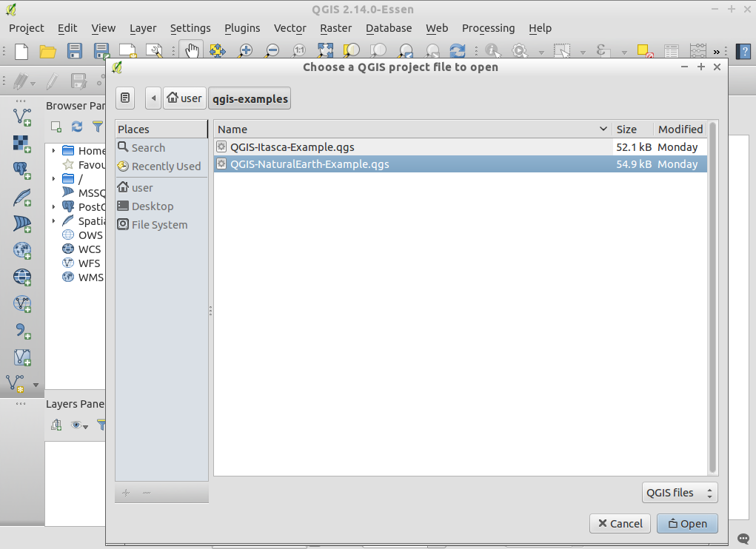The height and width of the screenshot is (549, 756).
Task: Select the Identify Features tool
Action: pos(492,50)
